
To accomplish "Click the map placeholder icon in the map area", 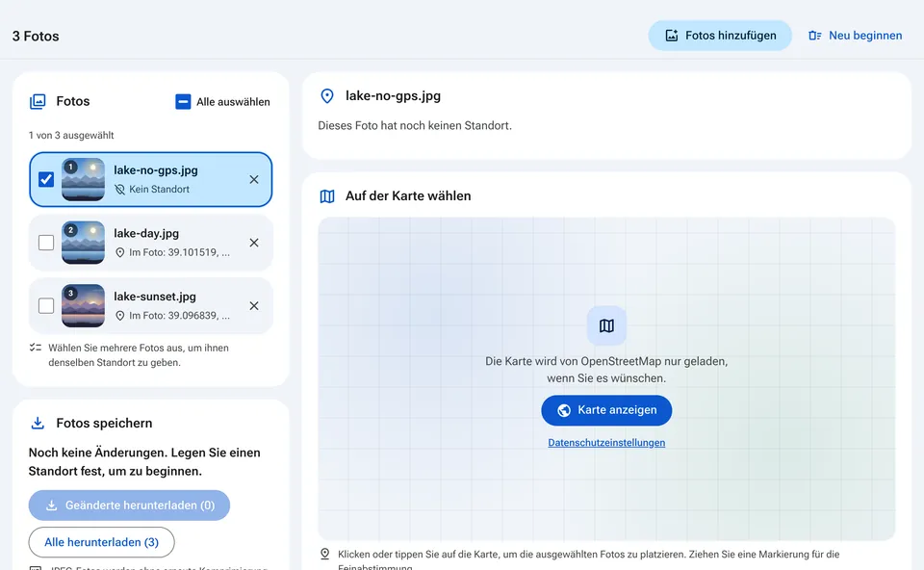I will coord(606,325).
